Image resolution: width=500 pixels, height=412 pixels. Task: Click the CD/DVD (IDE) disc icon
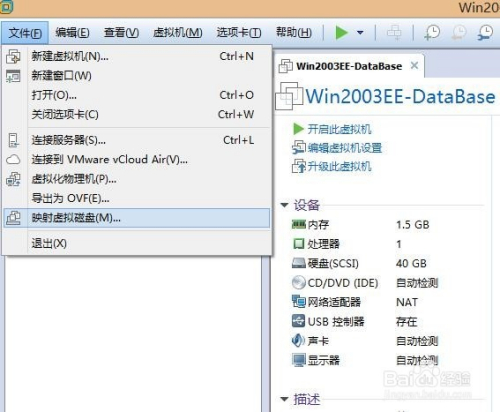pyautogui.click(x=298, y=283)
